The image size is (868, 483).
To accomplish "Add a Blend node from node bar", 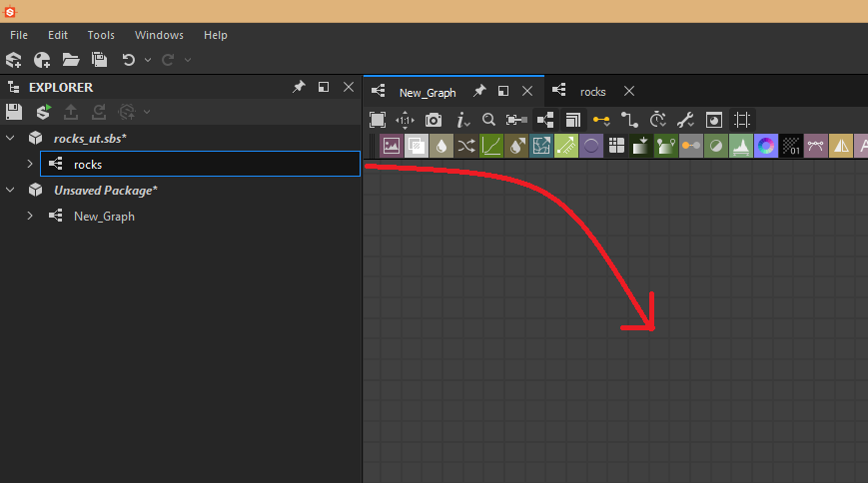I will click(x=417, y=146).
